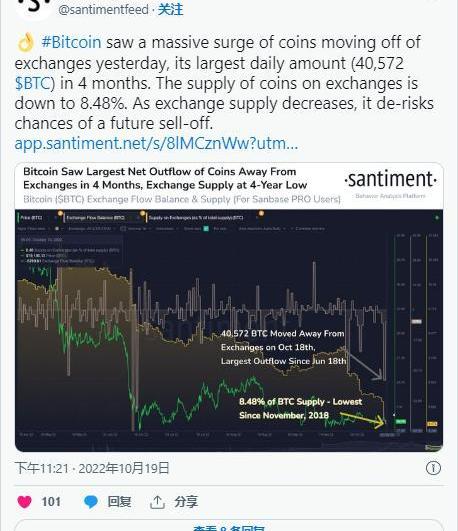Click the 回复 reply label
The image size is (458, 531).
(119, 502)
